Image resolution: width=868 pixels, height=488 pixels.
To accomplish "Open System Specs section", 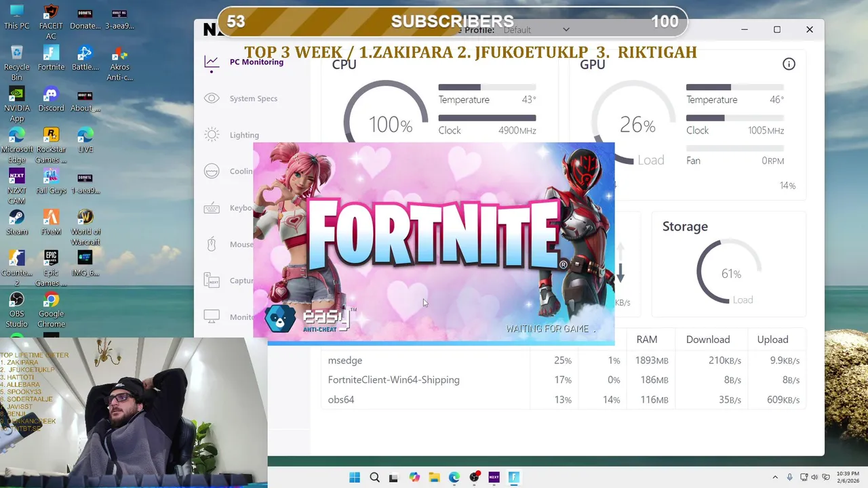I will pyautogui.click(x=253, y=98).
